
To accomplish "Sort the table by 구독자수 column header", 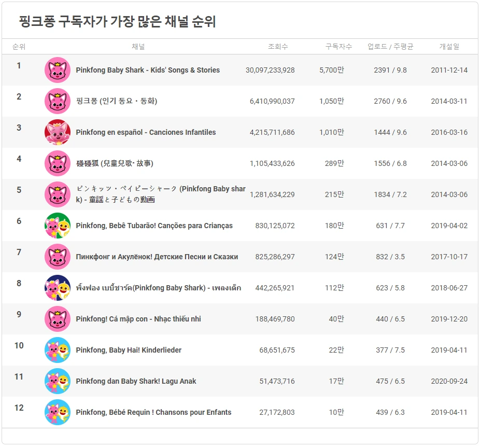I will (x=337, y=46).
